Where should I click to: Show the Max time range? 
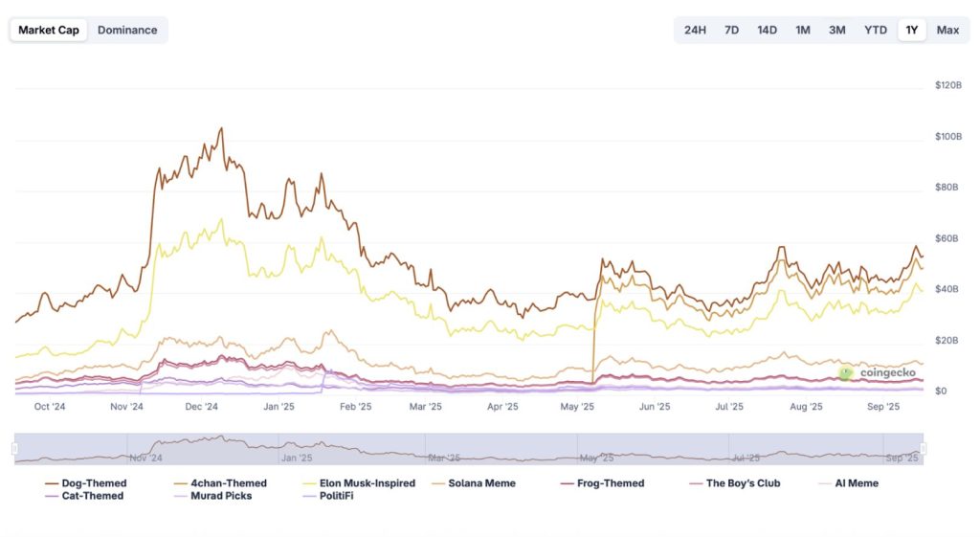coord(947,30)
